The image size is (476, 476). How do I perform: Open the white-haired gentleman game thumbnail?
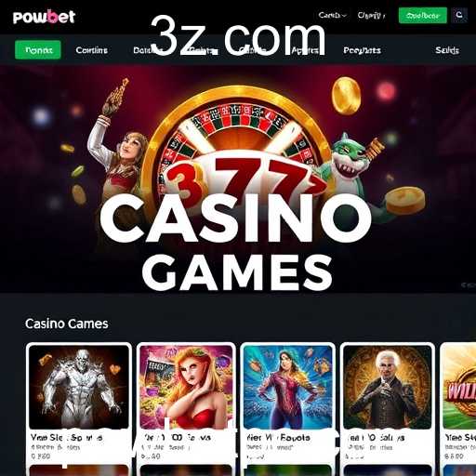(388, 388)
